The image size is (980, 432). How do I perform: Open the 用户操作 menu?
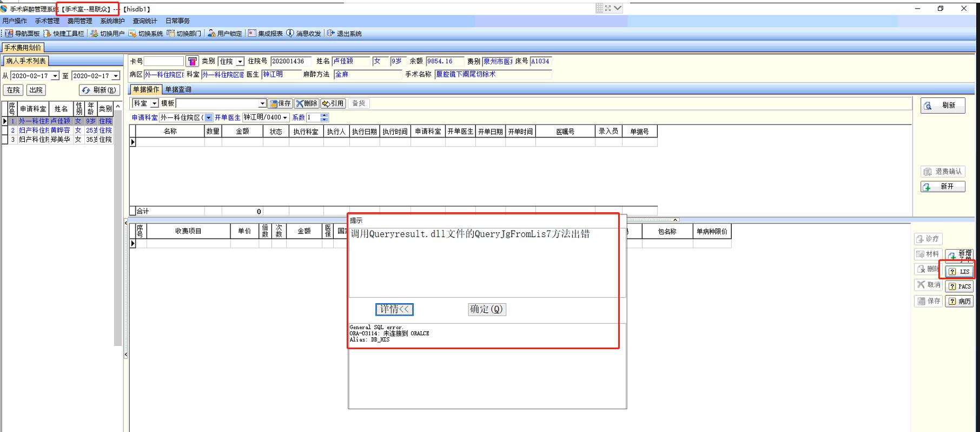pos(15,21)
